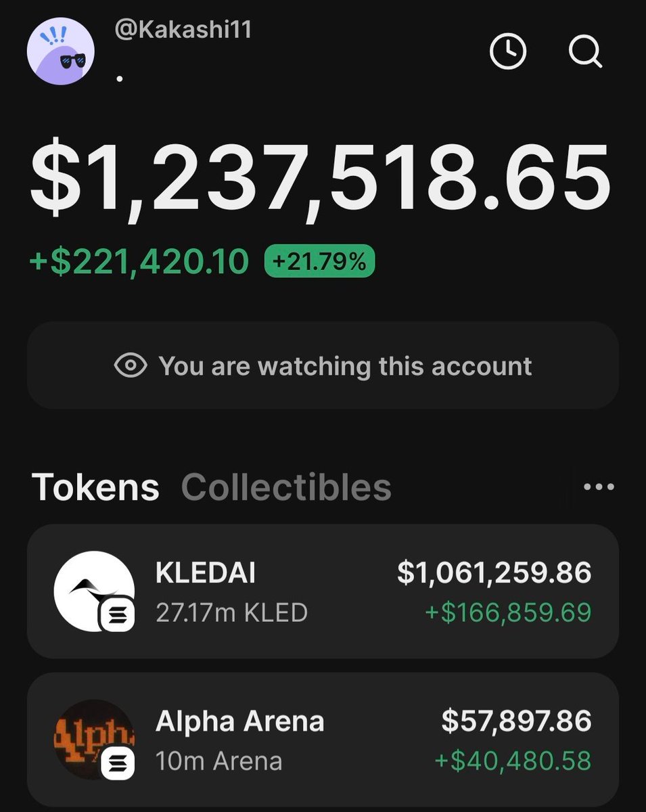Open the three-dot tokens options menu
The width and height of the screenshot is (646, 812).
(599, 487)
